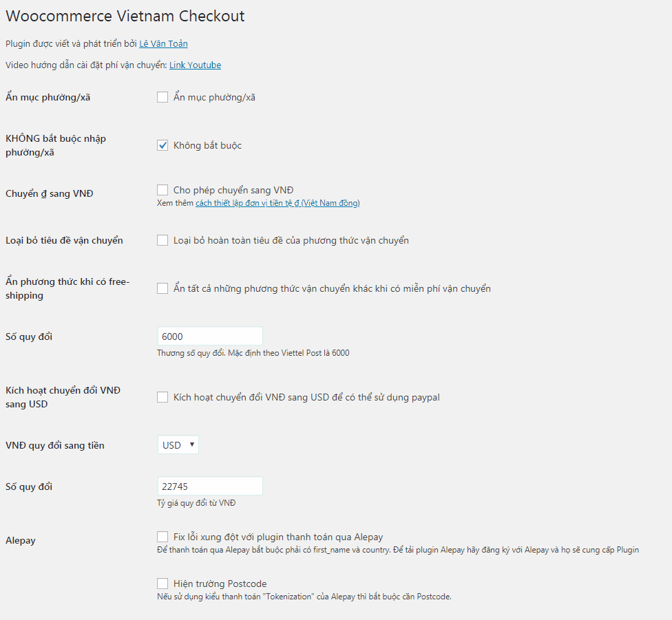
Task: Uncheck the Không bắt buộc checkbox
Action: click(x=162, y=145)
